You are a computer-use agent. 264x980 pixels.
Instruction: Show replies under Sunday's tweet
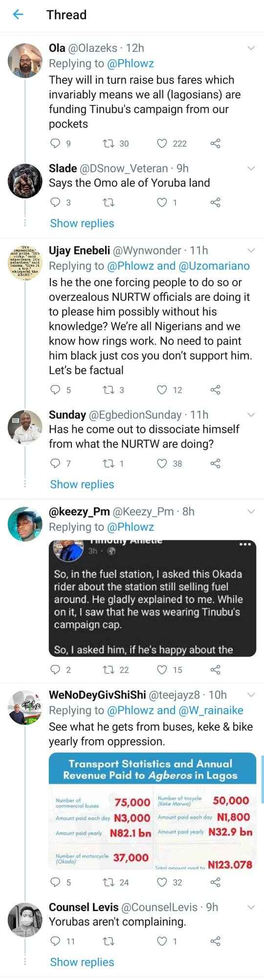[x=82, y=485]
